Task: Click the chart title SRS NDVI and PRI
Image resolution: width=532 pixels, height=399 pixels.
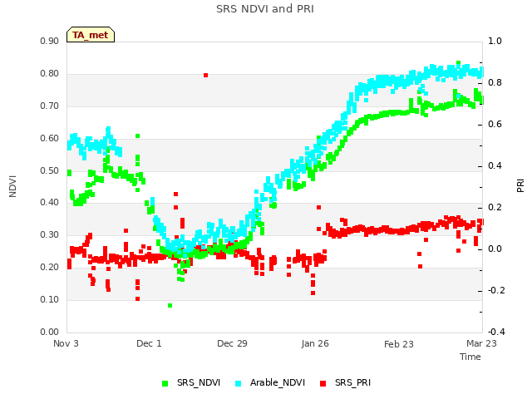Action: 265,9
